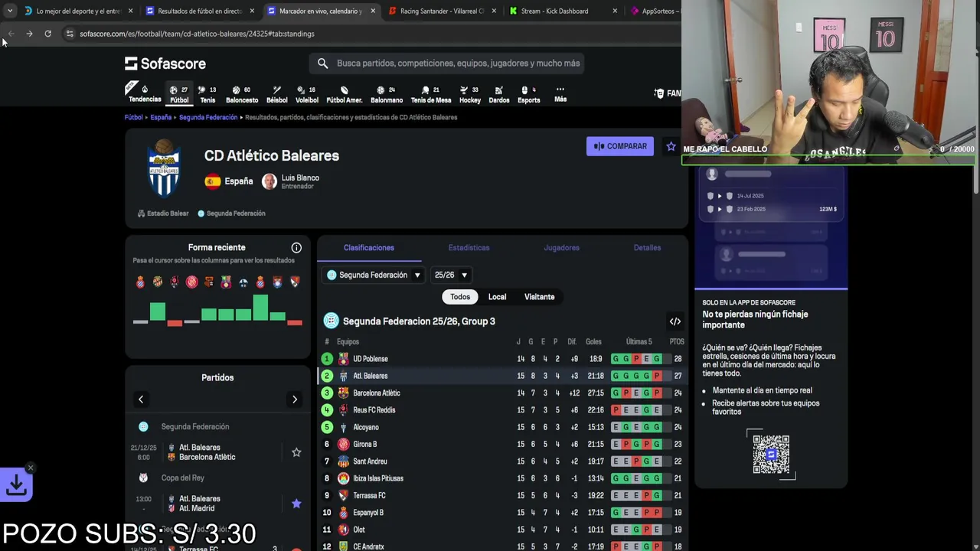The width and height of the screenshot is (980, 551).
Task: Select the Voleibol sport icon
Action: click(x=307, y=94)
